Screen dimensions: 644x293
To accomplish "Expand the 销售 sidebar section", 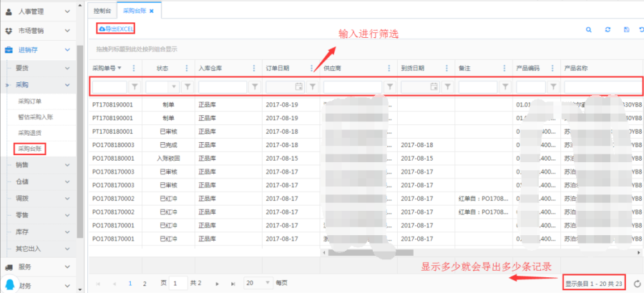I will click(x=39, y=164).
